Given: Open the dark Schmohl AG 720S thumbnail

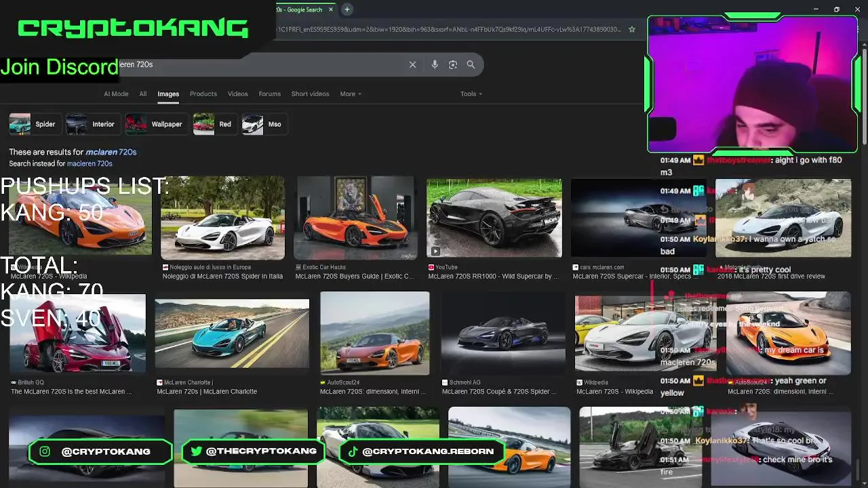Looking at the screenshot, I should (503, 333).
